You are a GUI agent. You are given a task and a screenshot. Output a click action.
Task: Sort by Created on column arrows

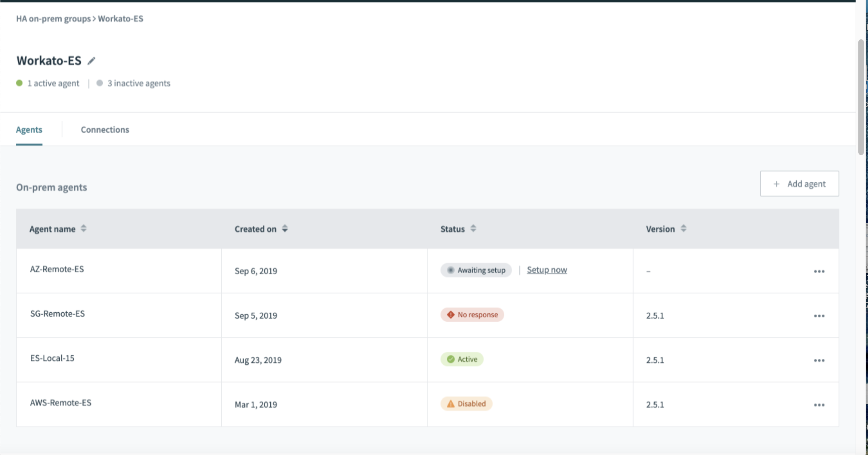pyautogui.click(x=285, y=229)
